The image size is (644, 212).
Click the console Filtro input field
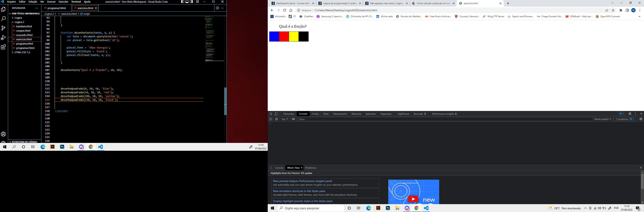tap(445, 119)
